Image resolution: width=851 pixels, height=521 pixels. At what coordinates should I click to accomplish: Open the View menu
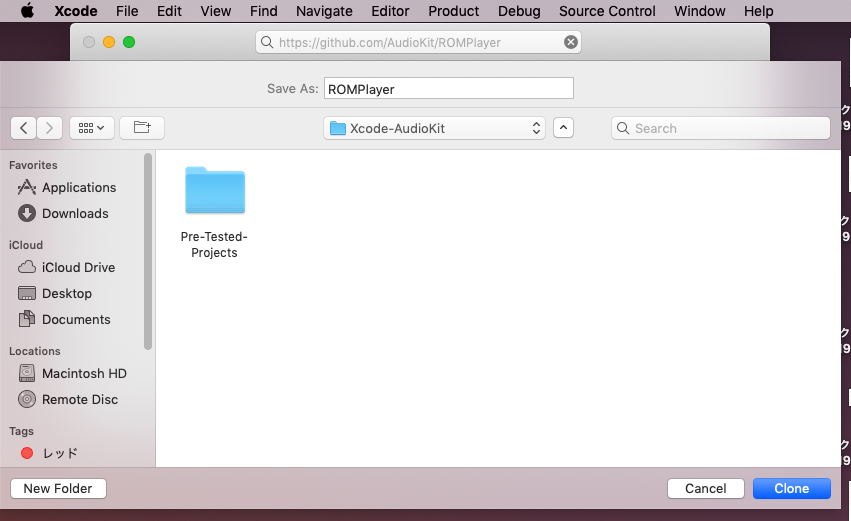pos(215,11)
